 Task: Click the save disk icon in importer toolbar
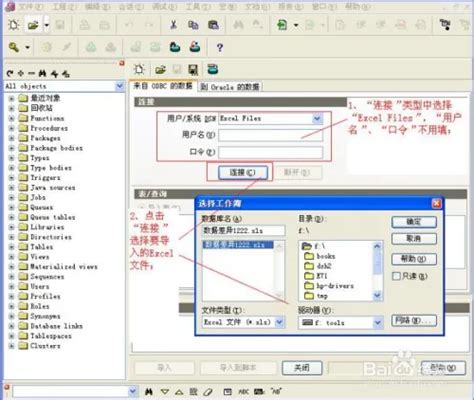click(x=193, y=69)
